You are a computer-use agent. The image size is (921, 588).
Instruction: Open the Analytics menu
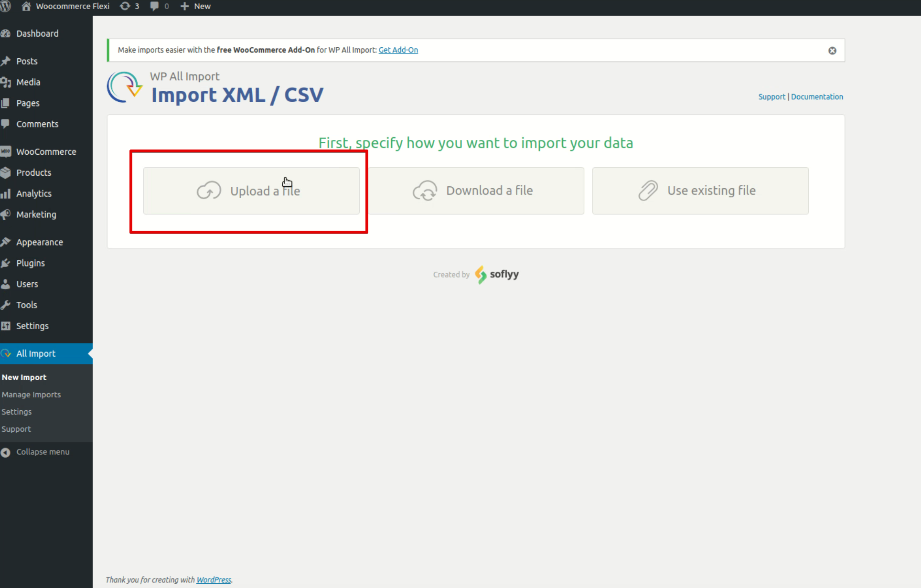click(x=34, y=193)
